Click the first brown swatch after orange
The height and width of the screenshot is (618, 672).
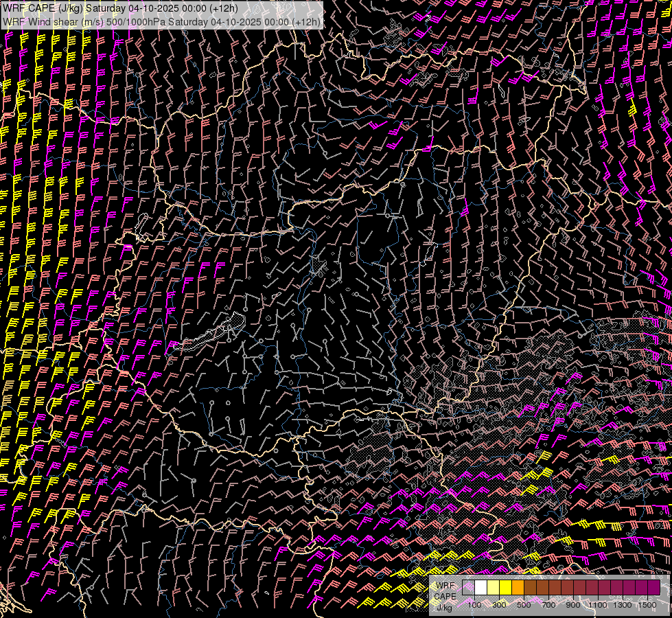tap(530, 588)
